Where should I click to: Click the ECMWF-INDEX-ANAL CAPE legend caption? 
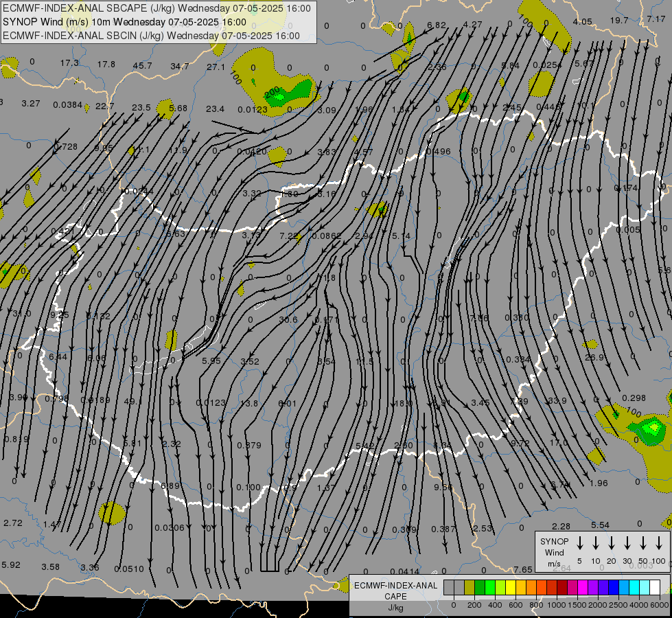point(395,591)
